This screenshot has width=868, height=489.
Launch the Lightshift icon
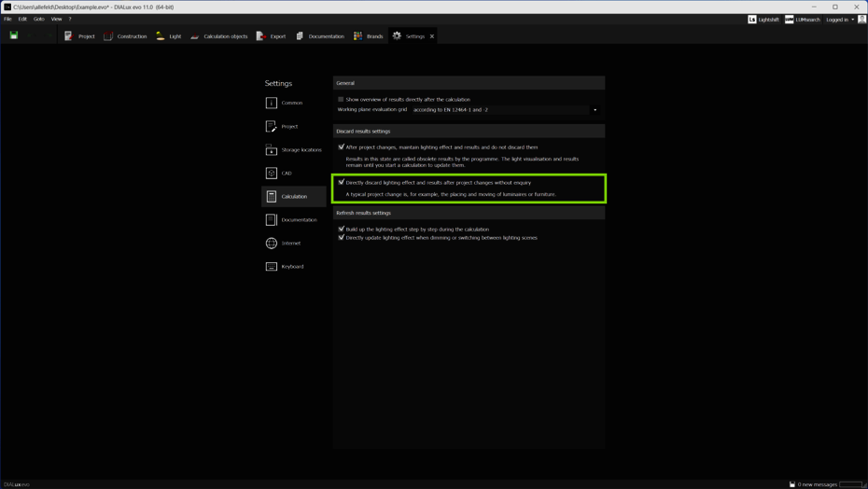752,20
